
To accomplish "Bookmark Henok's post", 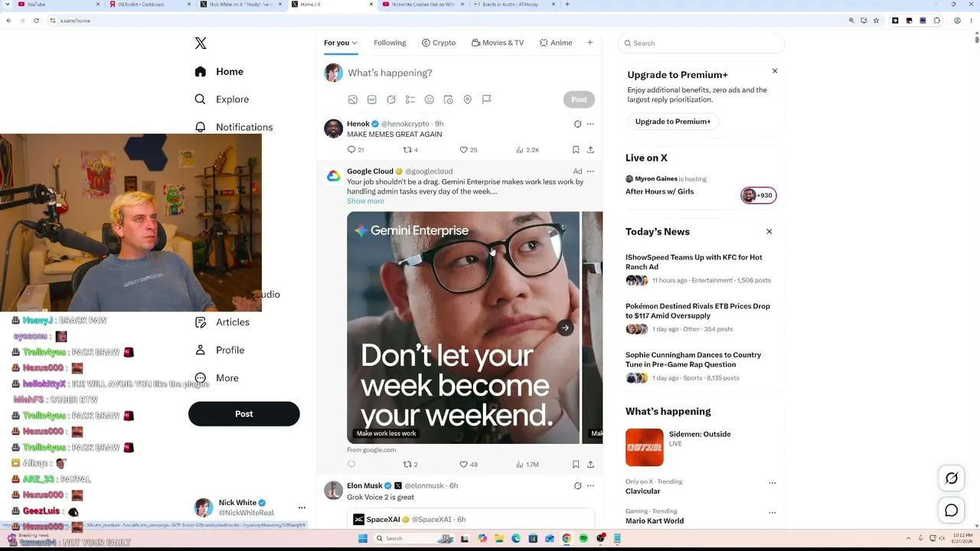I will point(576,150).
